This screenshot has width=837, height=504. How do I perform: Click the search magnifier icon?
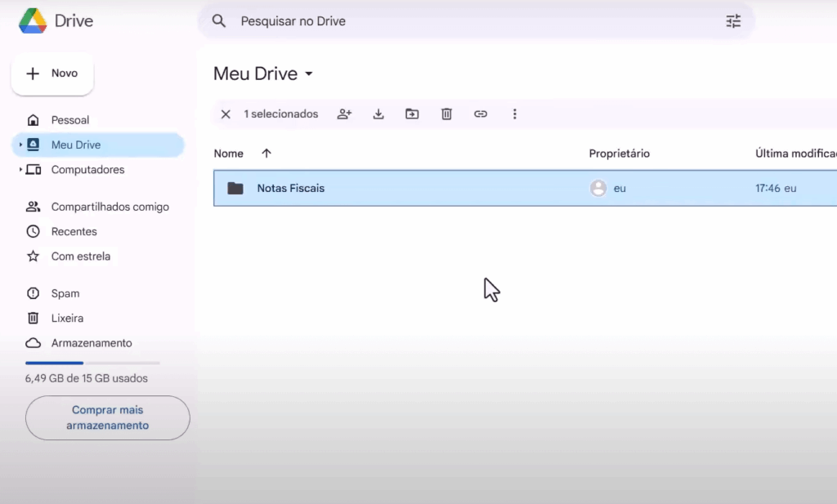pos(219,20)
